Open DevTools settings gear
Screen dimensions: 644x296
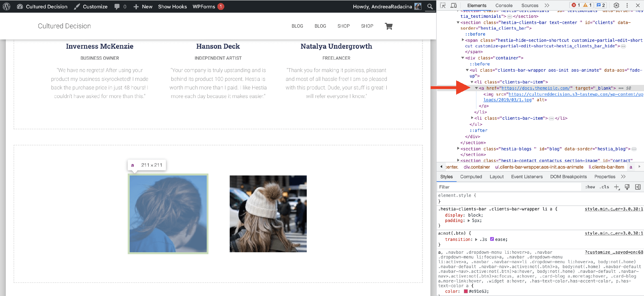(x=616, y=6)
